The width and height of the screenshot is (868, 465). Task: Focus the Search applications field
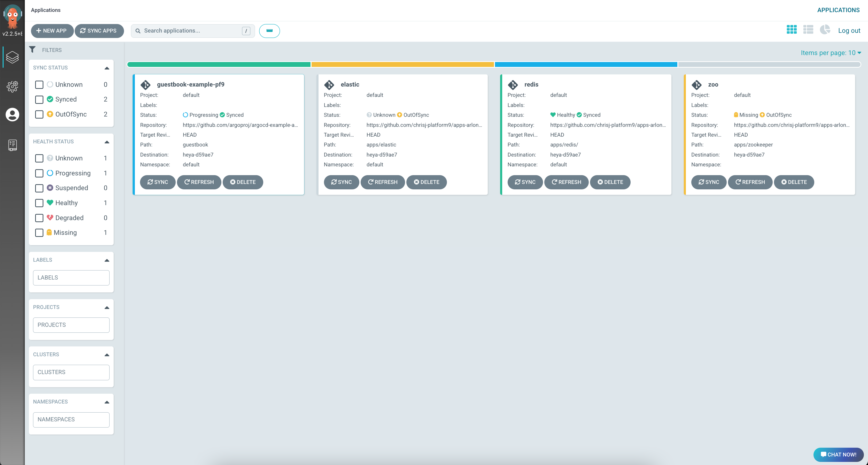tap(193, 31)
